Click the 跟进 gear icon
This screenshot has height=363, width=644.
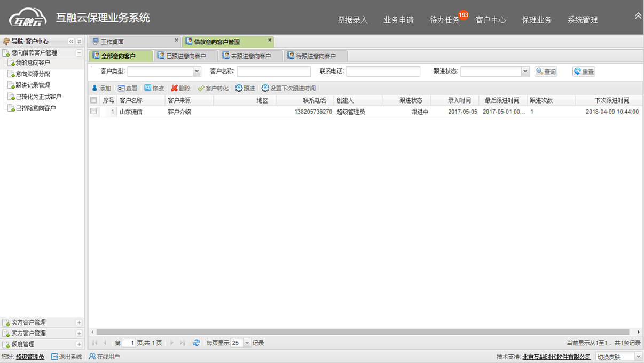click(x=239, y=88)
